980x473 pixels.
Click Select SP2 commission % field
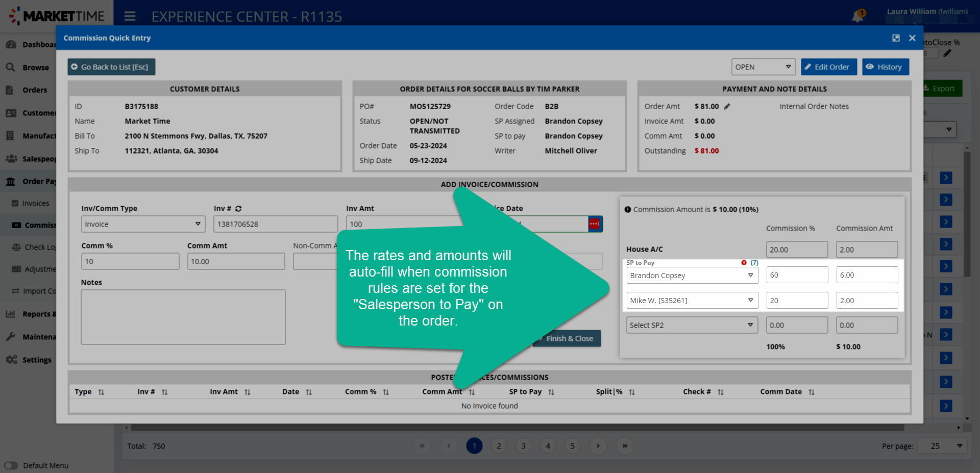tap(797, 325)
